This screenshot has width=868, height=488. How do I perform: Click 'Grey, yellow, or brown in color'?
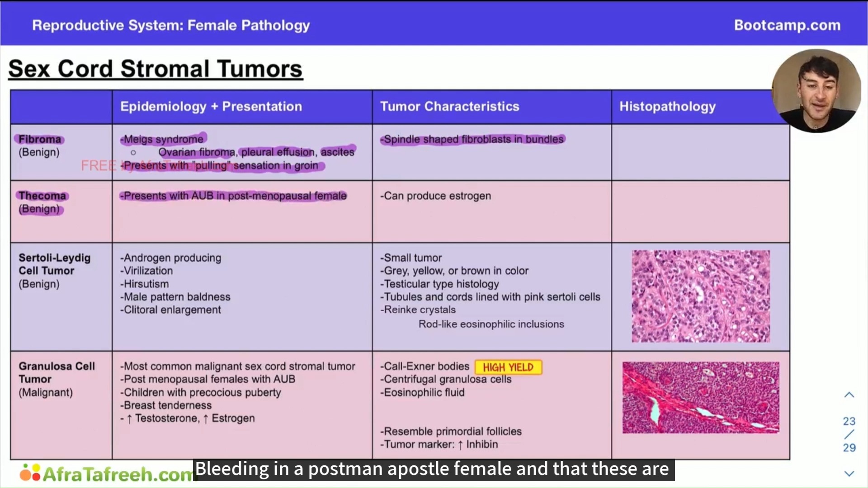tap(454, 271)
